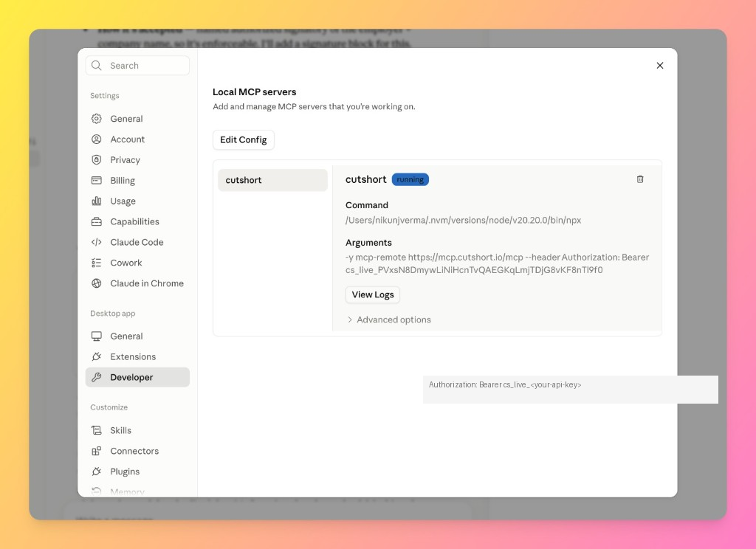This screenshot has height=549, width=756.
Task: Open the Settings General page
Action: (x=137, y=119)
